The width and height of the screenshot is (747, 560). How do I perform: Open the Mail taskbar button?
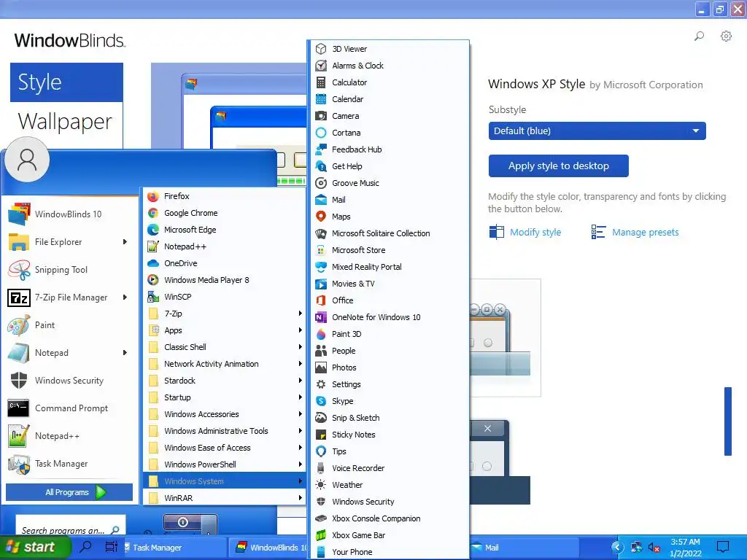point(524,548)
